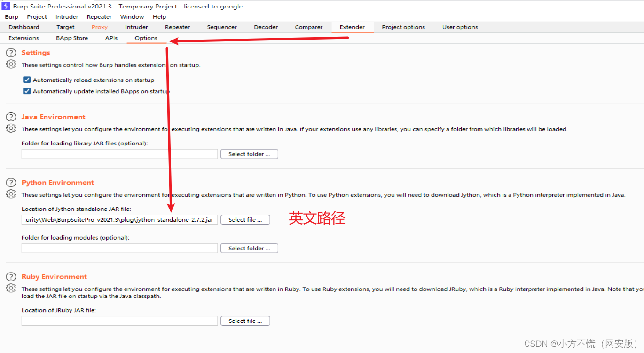Switch to the Target tab
Screen dimensions: 644x353
[65, 27]
